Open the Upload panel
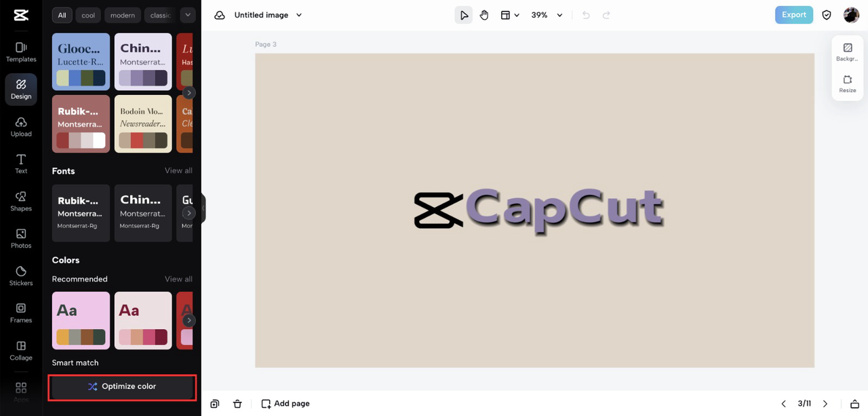 pyautogui.click(x=21, y=127)
